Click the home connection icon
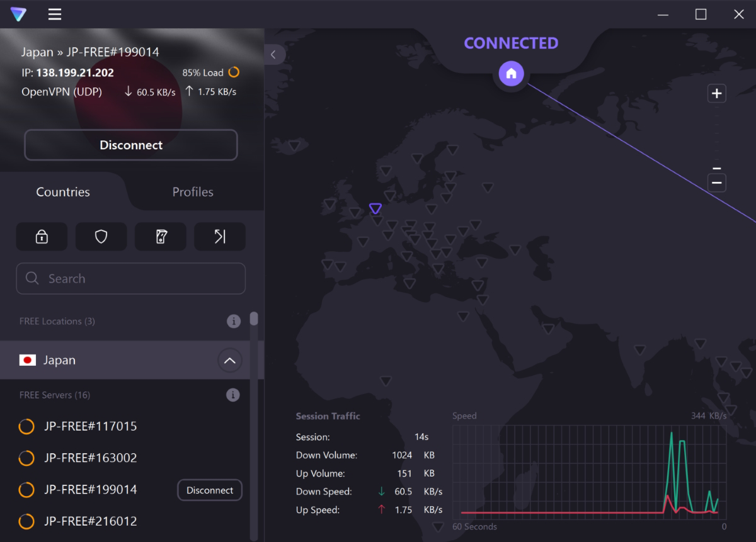 point(511,74)
